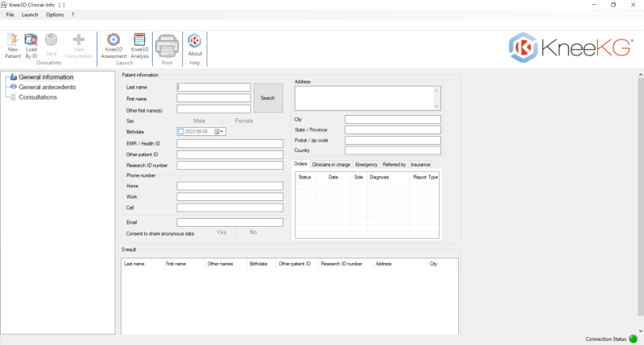Open the Launch menu
This screenshot has width=644, height=345.
[30, 14]
